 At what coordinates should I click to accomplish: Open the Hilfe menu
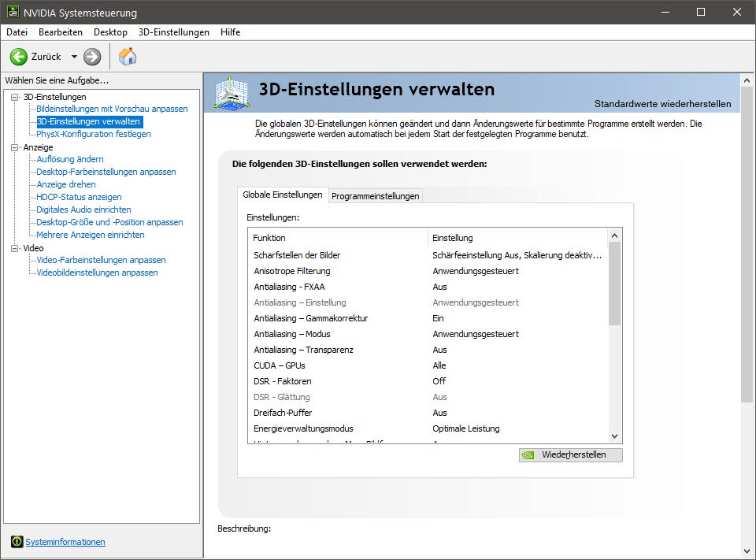pos(231,32)
